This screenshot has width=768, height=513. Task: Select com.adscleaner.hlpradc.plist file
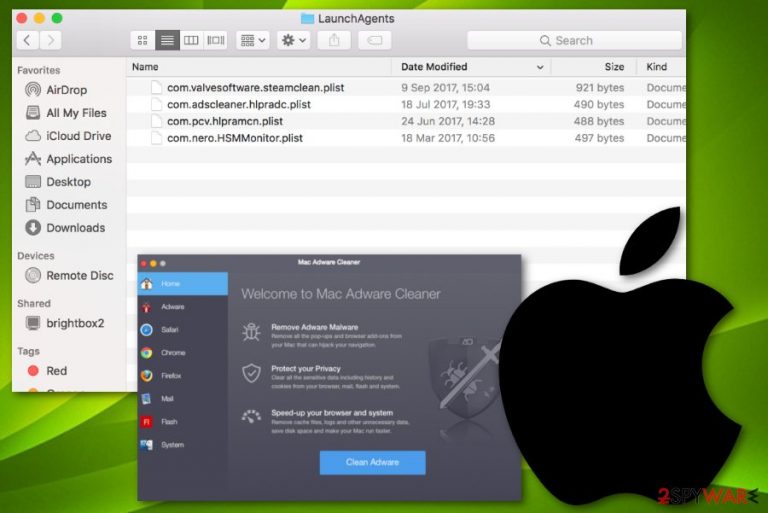pyautogui.click(x=406, y=104)
